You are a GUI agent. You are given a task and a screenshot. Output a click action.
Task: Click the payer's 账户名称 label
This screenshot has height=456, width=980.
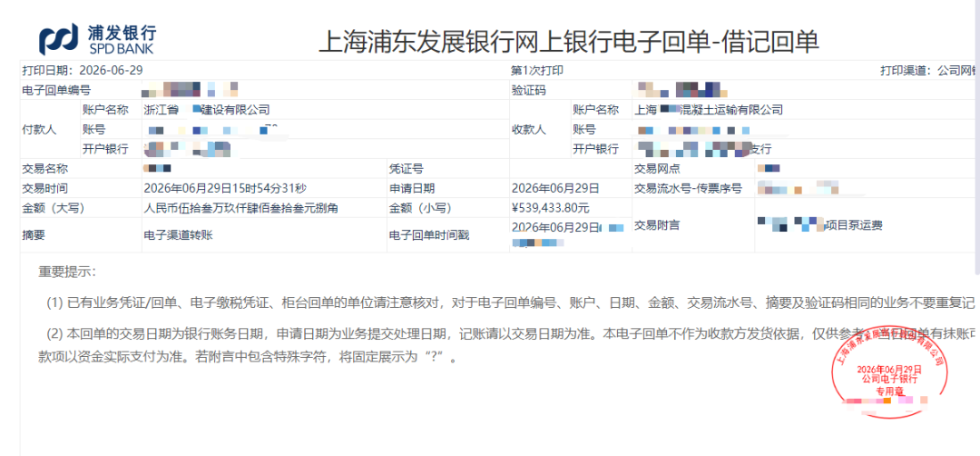pos(105,110)
